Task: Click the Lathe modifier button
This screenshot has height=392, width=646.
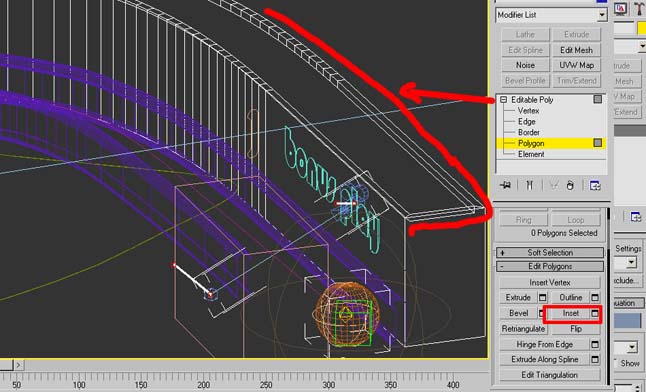Action: (x=525, y=35)
